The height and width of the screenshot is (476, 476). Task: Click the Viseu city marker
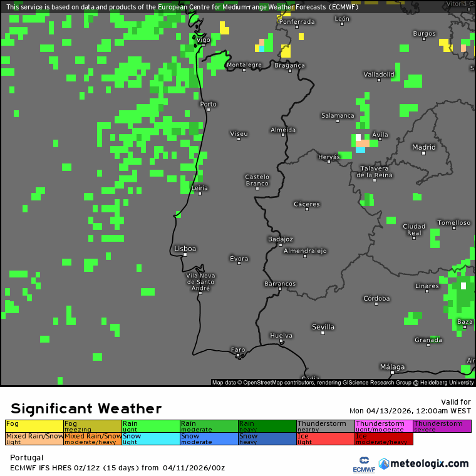point(239,139)
